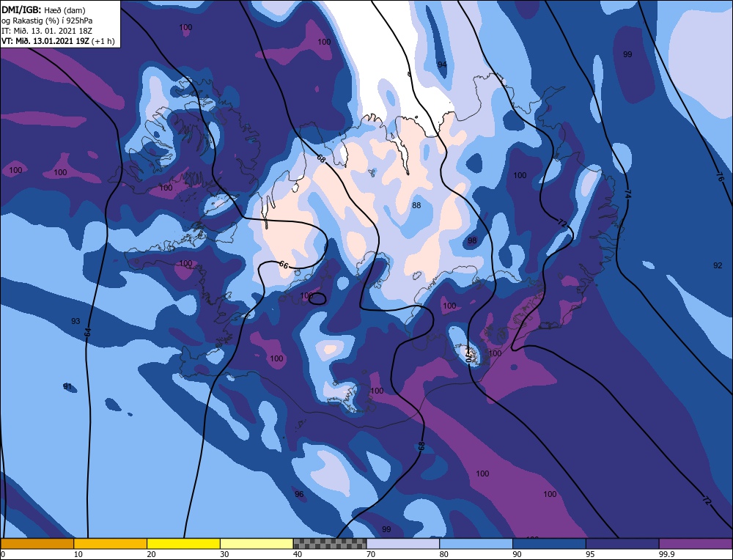Select the 'VT: Mið. 13.01.2021 19Z (+1 h)' line
Image resolution: width=733 pixels, height=560 pixels.
58,40
